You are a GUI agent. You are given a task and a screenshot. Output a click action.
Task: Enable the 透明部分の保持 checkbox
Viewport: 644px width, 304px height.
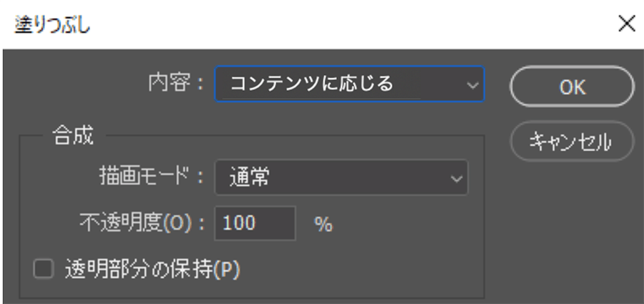(x=44, y=270)
